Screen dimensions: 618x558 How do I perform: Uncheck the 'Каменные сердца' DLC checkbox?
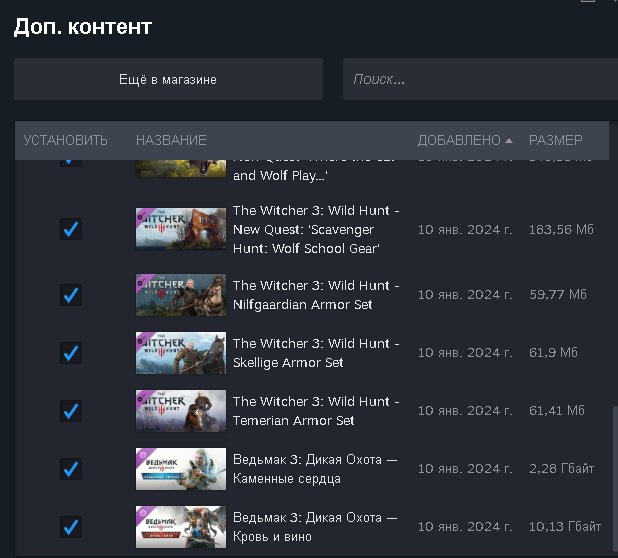click(x=71, y=469)
